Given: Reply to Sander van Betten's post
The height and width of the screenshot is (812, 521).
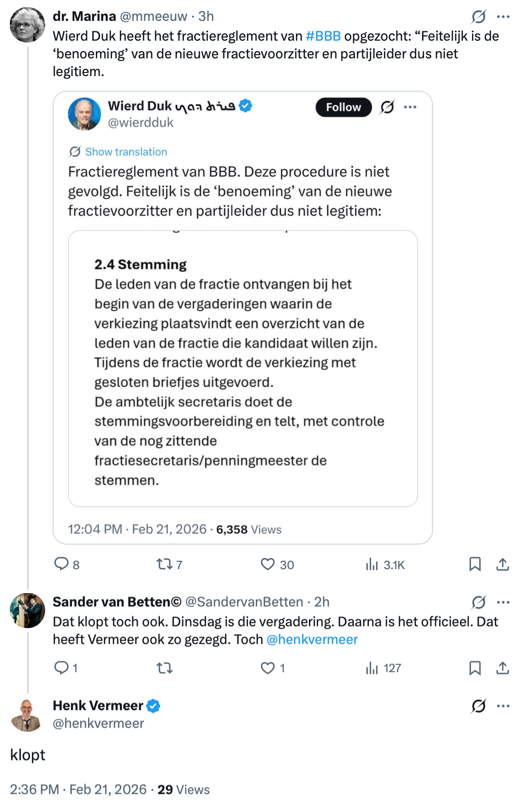Looking at the screenshot, I should coord(61,668).
